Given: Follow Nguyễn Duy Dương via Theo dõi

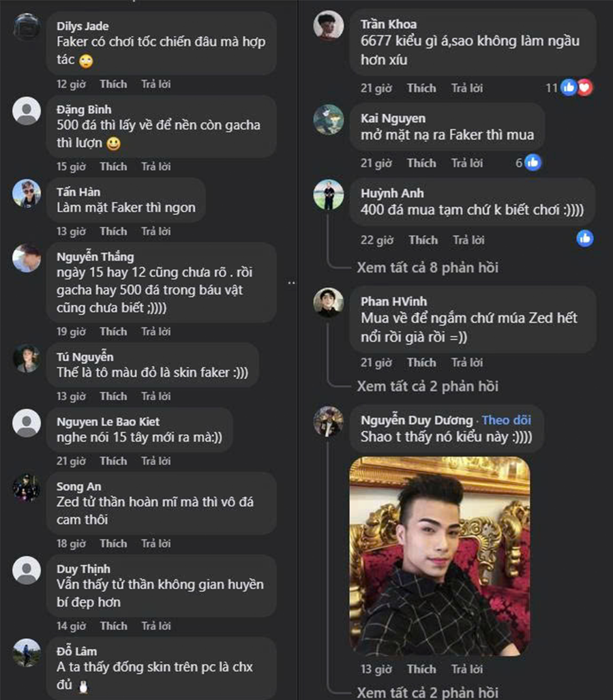Looking at the screenshot, I should click(x=507, y=420).
